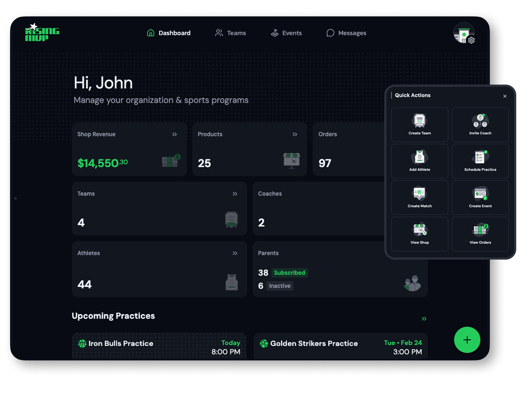Image resolution: width=532 pixels, height=412 pixels.
Task: Open the Coaches card
Action: tap(319, 208)
